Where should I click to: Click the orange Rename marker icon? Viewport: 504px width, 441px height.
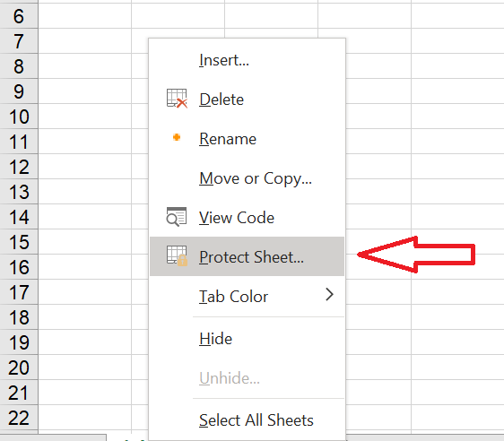177,137
